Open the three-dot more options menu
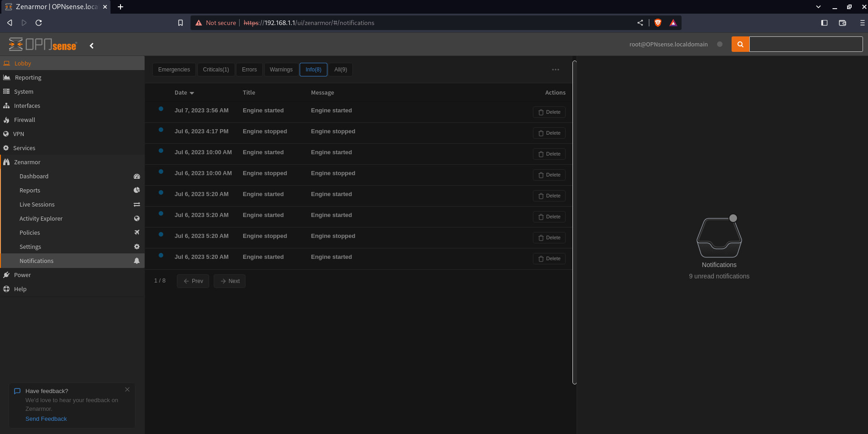Image resolution: width=868 pixels, height=434 pixels. (556, 70)
